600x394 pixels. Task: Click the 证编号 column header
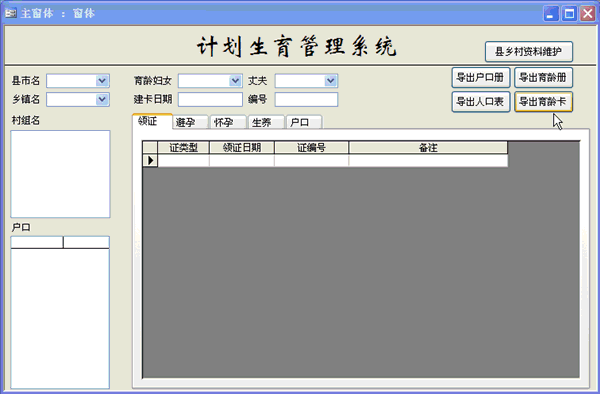[x=311, y=148]
